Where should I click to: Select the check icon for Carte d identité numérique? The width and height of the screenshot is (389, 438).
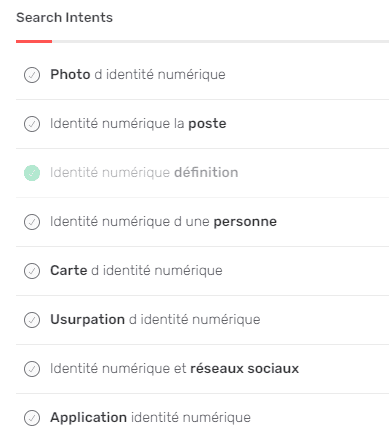click(x=32, y=271)
